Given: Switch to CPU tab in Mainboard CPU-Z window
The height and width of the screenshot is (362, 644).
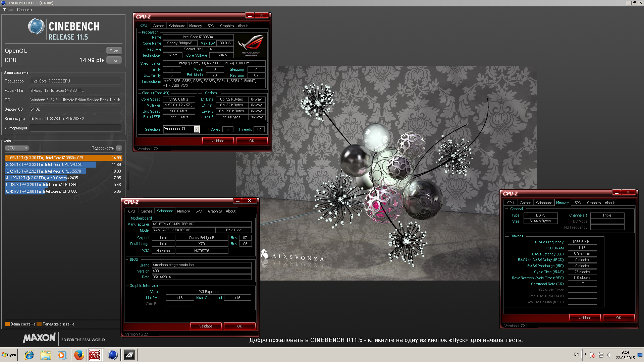Looking at the screenshot, I should coord(131,211).
